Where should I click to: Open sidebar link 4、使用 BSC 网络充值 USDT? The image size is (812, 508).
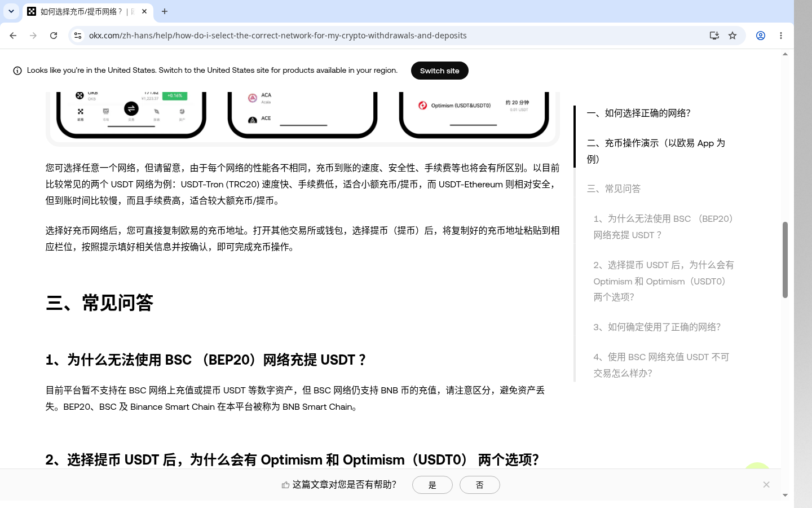[661, 365]
